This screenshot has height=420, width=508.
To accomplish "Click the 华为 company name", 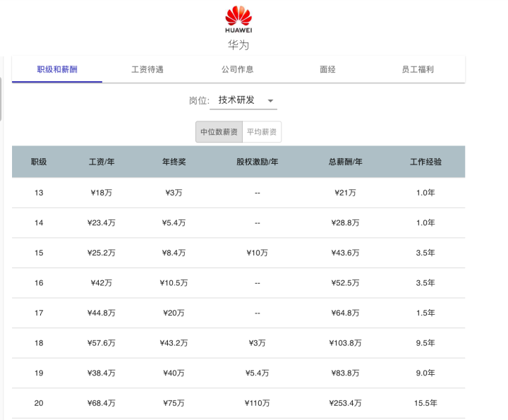I will pos(238,44).
